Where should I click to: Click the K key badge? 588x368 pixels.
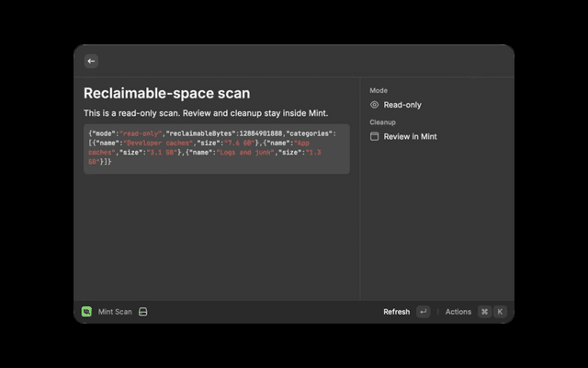coord(500,312)
